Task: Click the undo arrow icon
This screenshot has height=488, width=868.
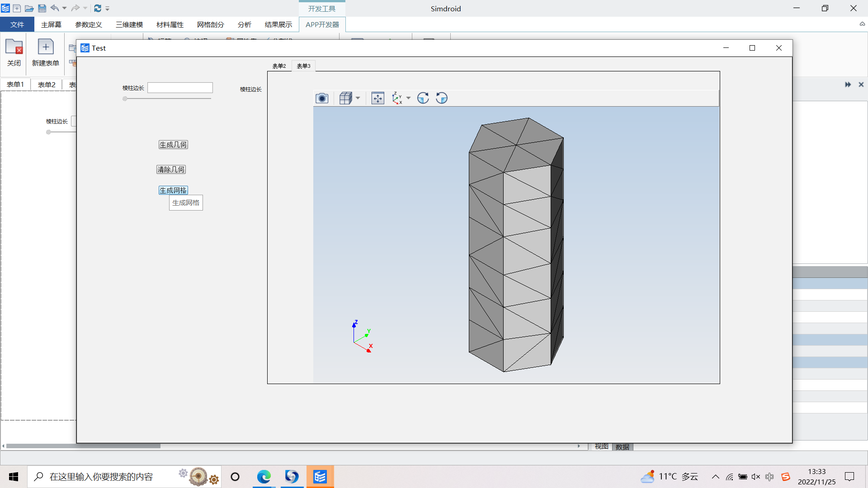Action: (x=55, y=8)
